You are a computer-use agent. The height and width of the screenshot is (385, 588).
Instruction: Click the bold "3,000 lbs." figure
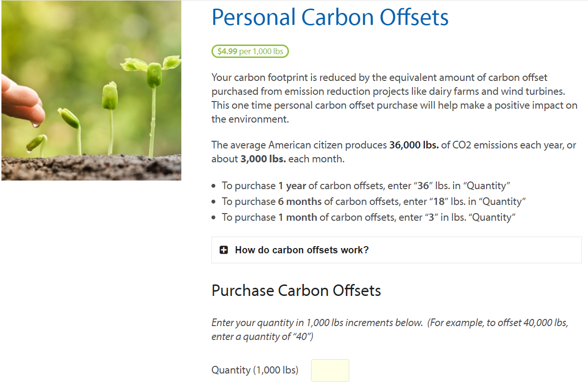tap(263, 159)
